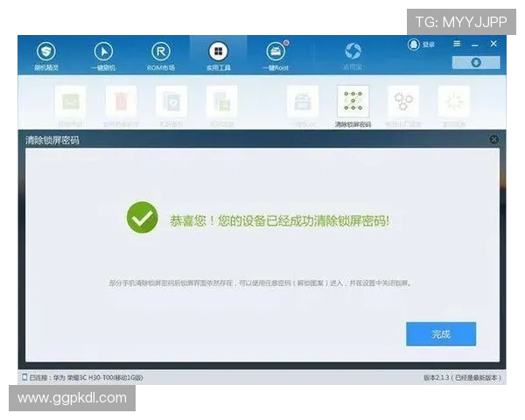Click the faded blue shield backup tool icon
525x420 pixels.
[171, 101]
